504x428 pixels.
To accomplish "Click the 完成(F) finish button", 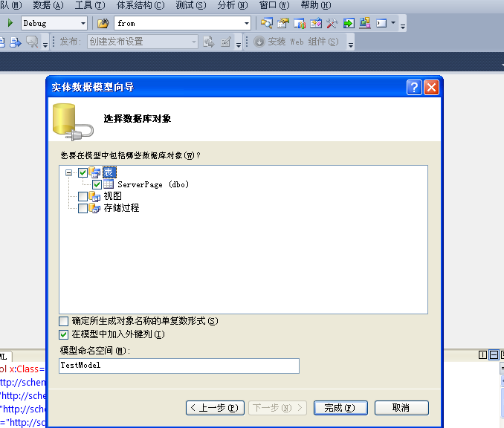I will [340, 408].
